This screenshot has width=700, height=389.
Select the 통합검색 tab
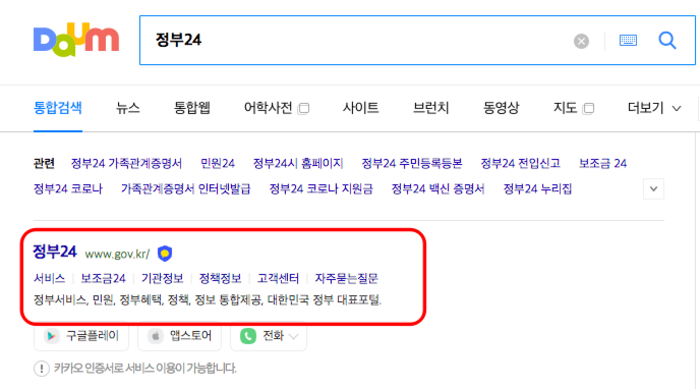click(x=58, y=108)
